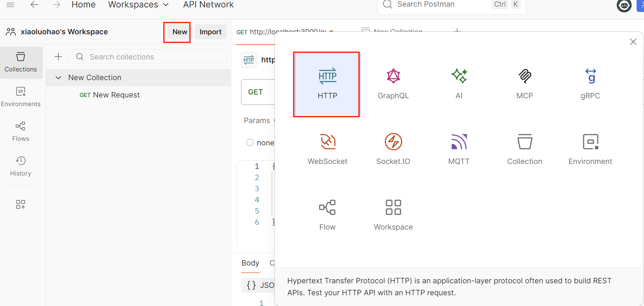Open API Network
Screen dimensions: 644x306
tap(208, 5)
